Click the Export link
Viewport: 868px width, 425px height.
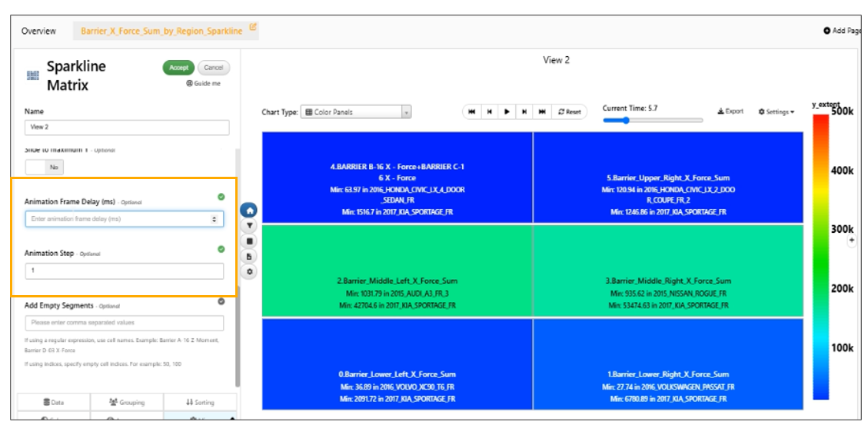(730, 111)
